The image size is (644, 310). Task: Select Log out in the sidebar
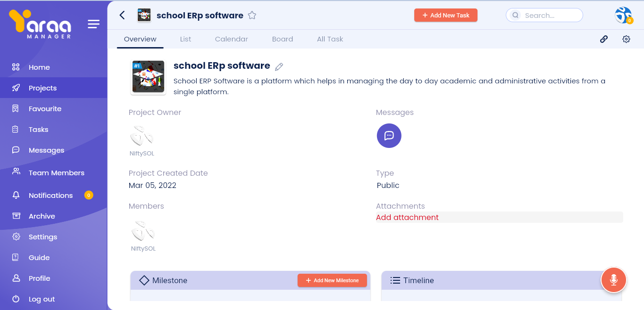tap(42, 299)
